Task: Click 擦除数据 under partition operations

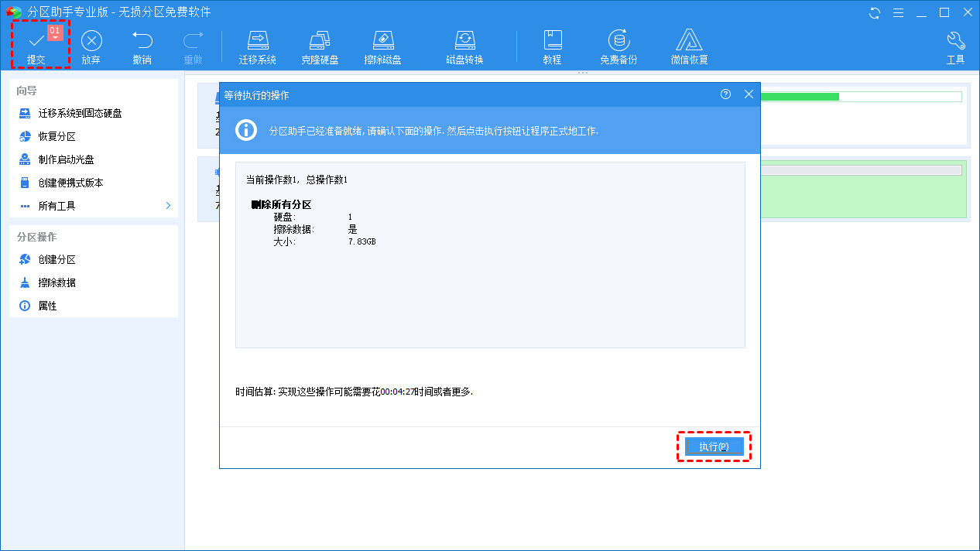Action: 57,282
